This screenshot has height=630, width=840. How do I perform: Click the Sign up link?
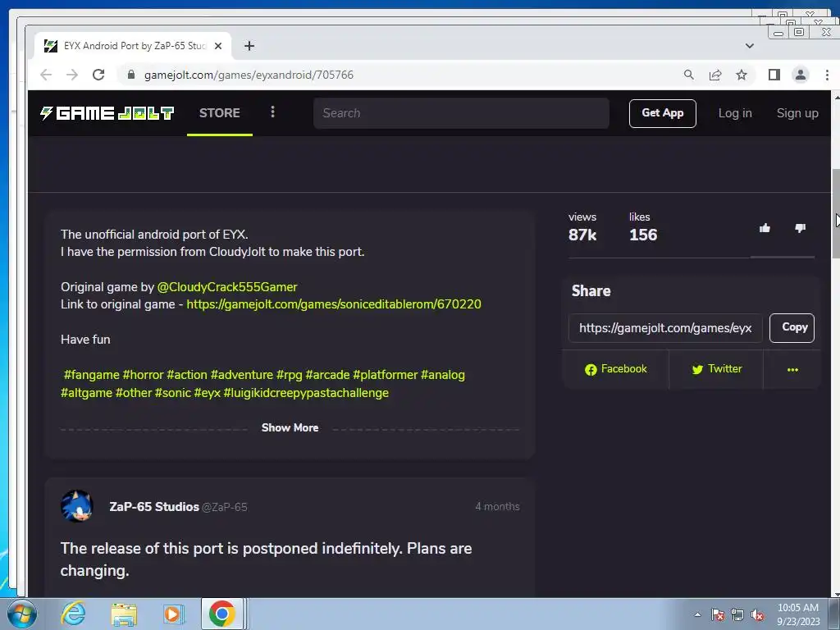[797, 113]
